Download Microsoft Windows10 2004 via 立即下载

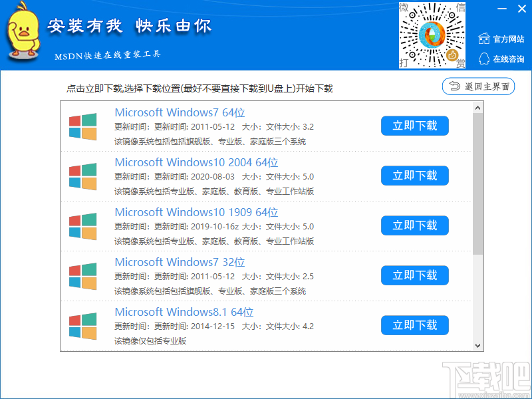point(414,176)
